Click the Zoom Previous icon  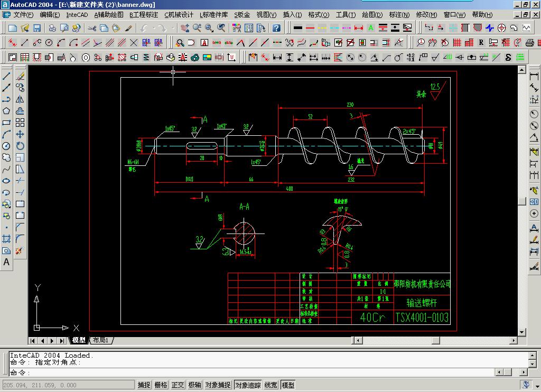tap(221, 28)
